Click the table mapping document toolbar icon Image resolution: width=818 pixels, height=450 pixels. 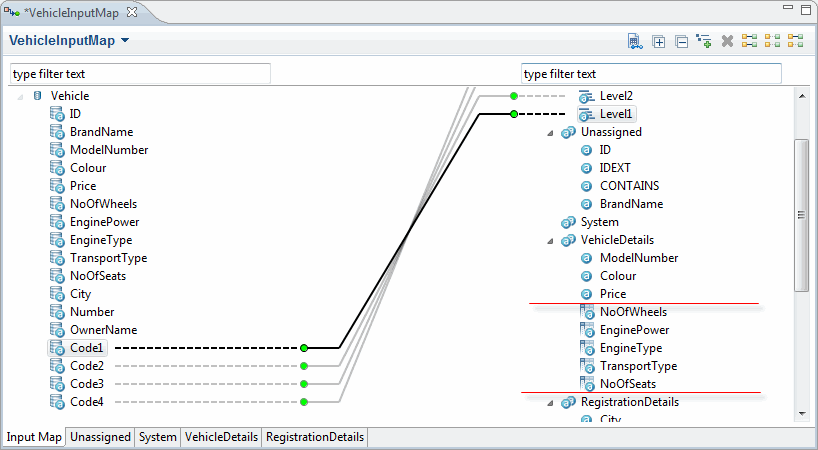pos(635,41)
